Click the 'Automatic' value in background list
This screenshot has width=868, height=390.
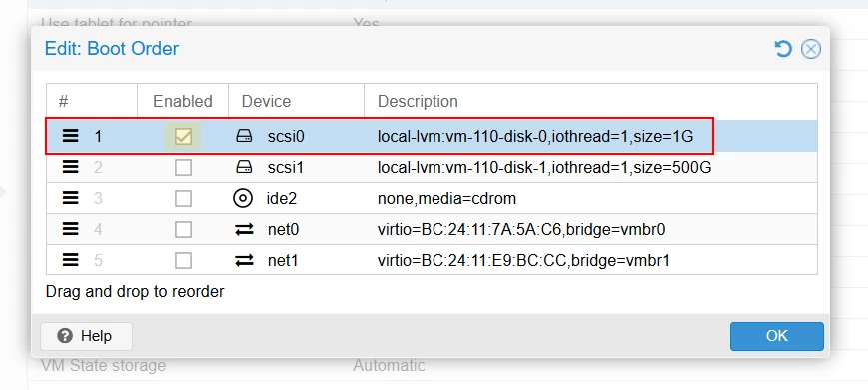389,366
